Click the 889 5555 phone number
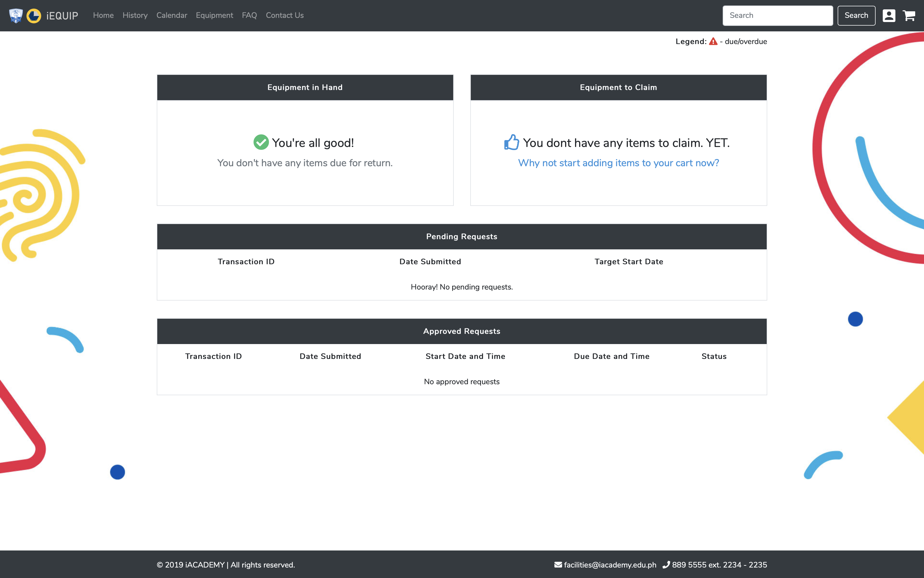This screenshot has width=924, height=578. pyautogui.click(x=720, y=565)
